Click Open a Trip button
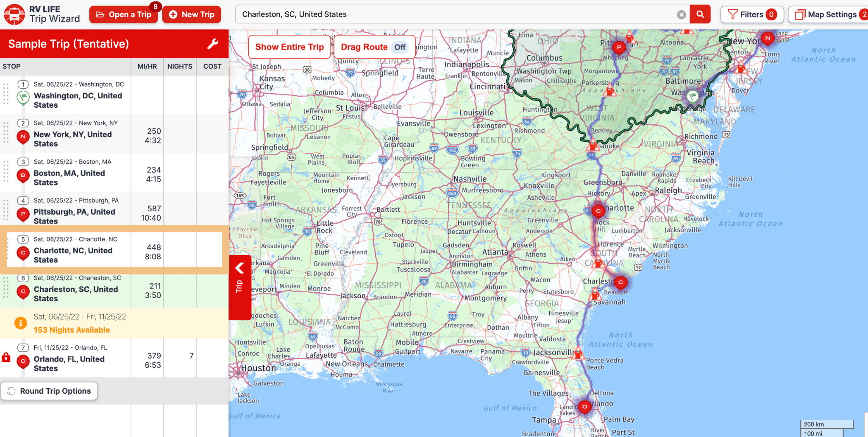Viewport: 868px width, 437px height. tap(123, 14)
